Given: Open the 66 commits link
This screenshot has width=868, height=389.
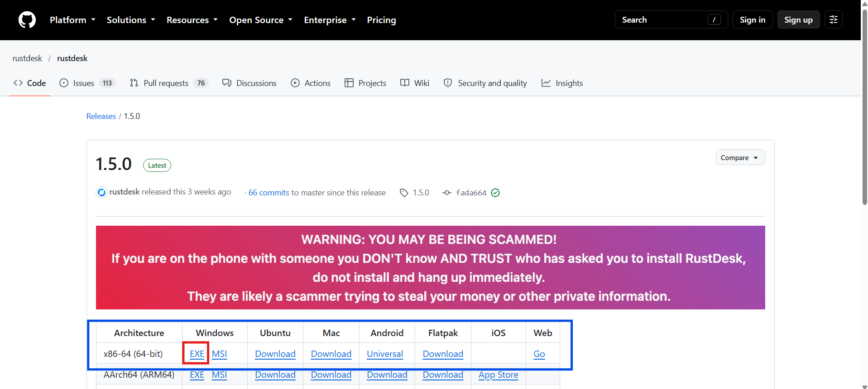Looking at the screenshot, I should (x=269, y=193).
